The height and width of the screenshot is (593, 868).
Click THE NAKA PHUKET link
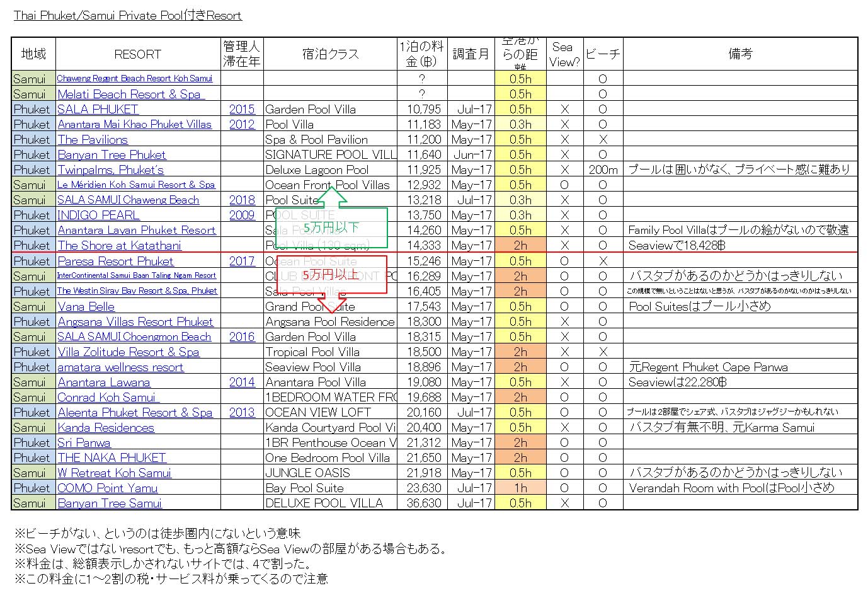point(112,458)
